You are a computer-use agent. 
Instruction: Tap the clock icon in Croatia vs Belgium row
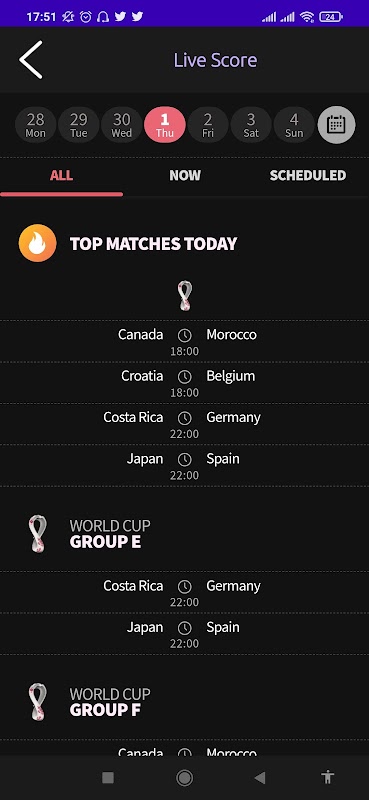184,377
